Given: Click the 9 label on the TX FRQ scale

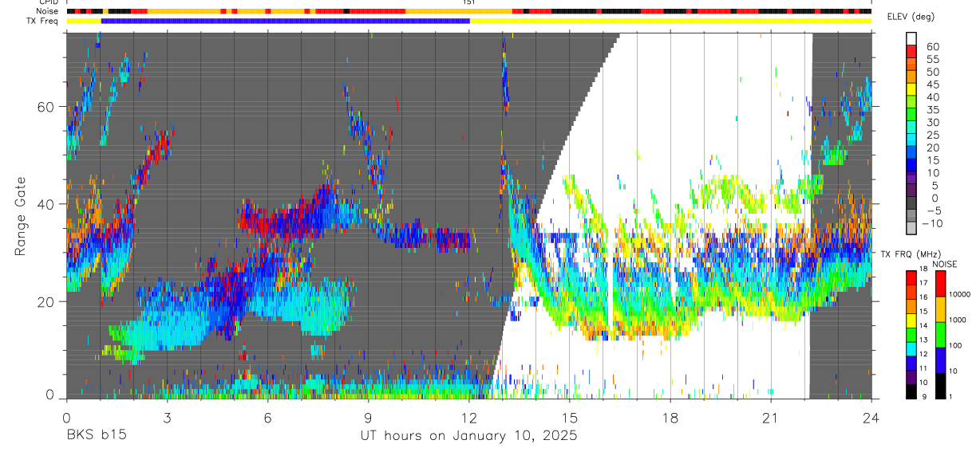Looking at the screenshot, I should [923, 396].
